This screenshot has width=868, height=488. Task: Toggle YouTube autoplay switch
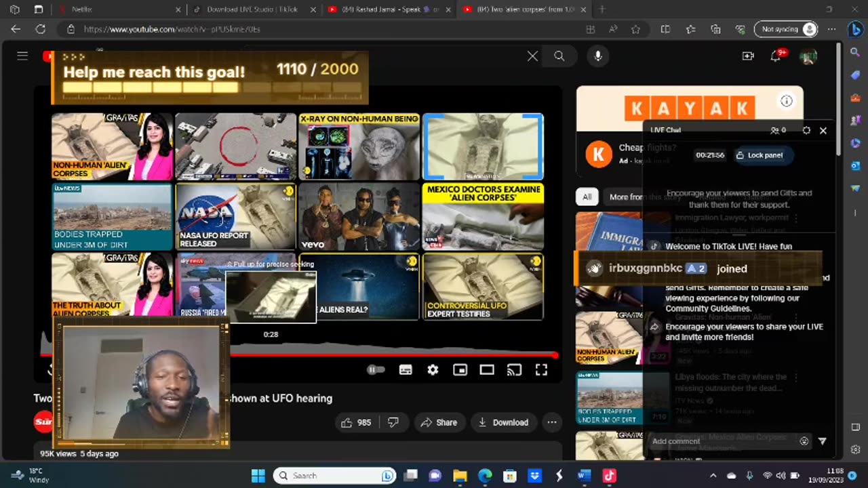[376, 369]
